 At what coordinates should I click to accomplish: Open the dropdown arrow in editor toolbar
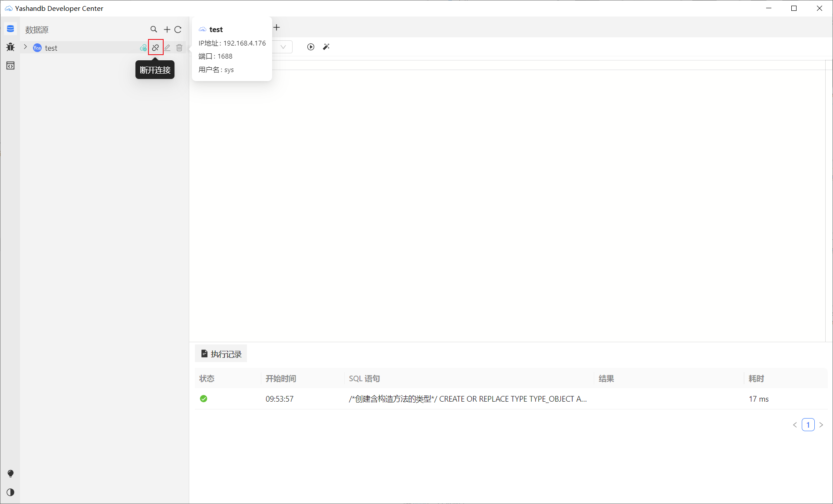(283, 47)
